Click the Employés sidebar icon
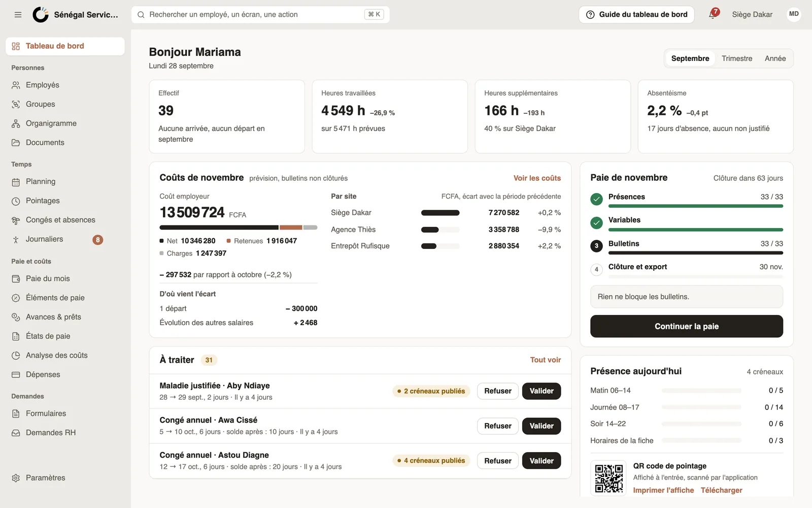This screenshot has width=812, height=508. 16,85
